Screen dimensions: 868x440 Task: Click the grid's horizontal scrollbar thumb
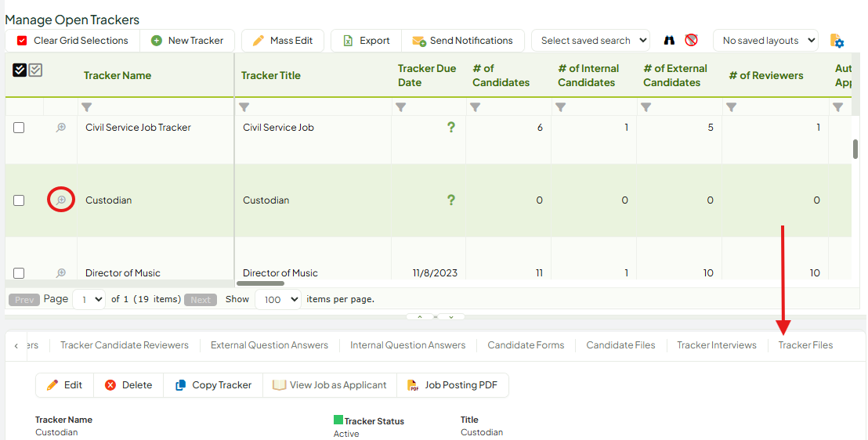(x=260, y=283)
